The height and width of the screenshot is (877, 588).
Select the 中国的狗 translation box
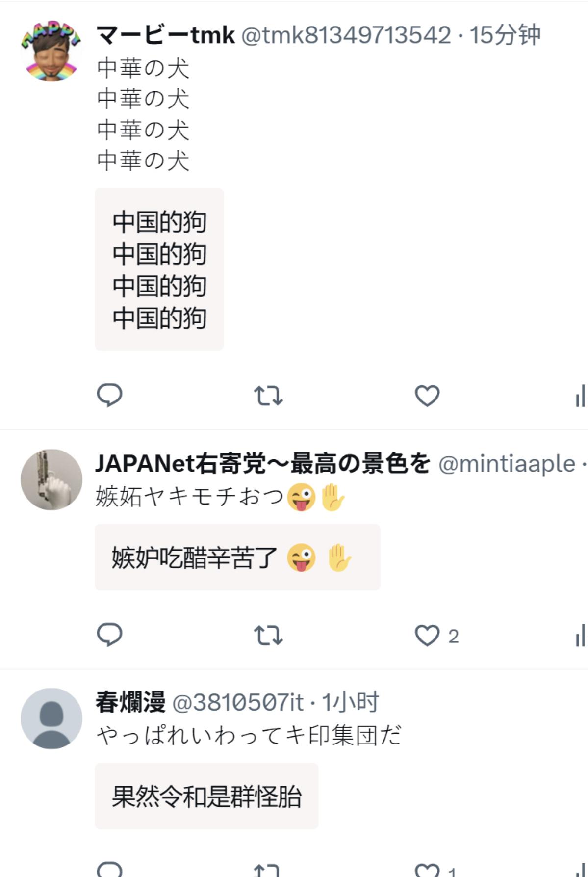[x=159, y=269]
